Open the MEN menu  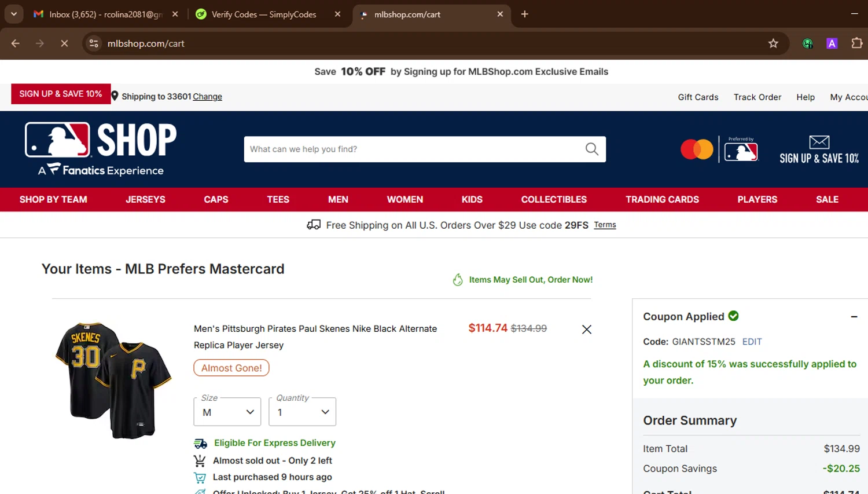[338, 199]
